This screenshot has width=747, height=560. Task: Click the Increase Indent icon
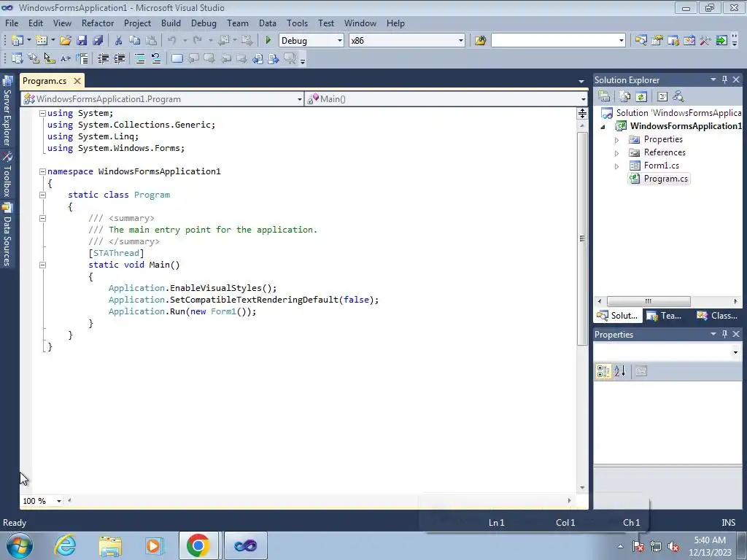click(119, 58)
